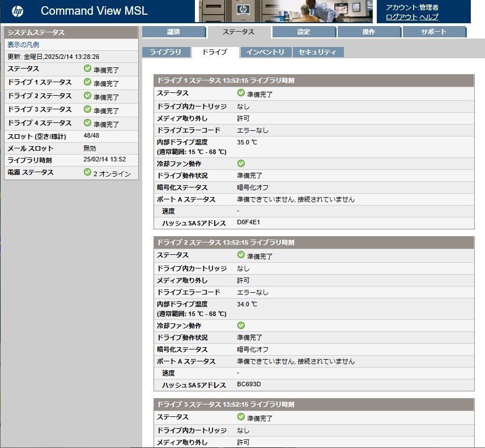
Task: Open the ヘルプ link
Action: (429, 16)
